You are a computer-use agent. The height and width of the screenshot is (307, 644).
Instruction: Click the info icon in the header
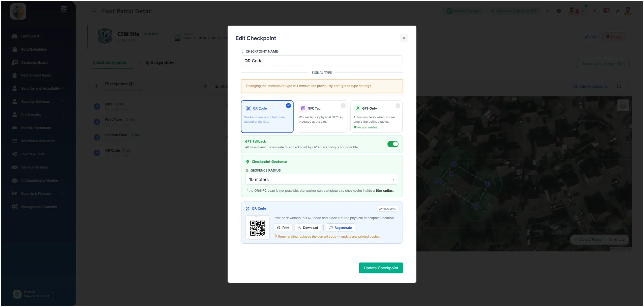pos(594,11)
